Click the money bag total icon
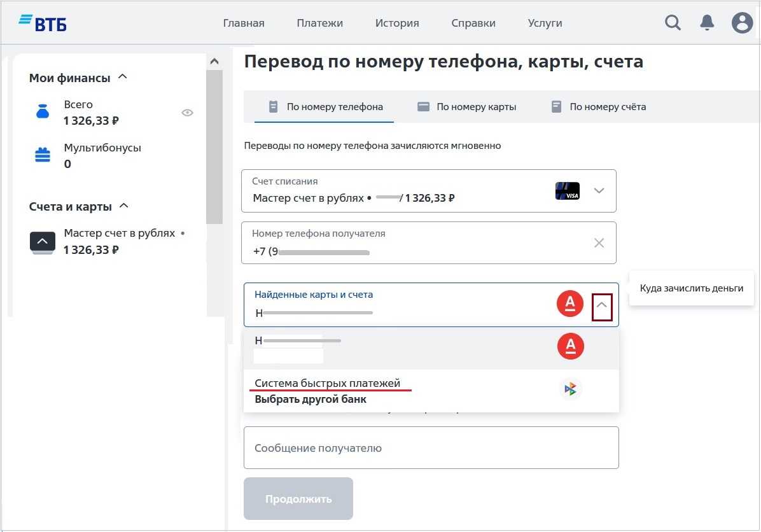Image resolution: width=761 pixels, height=532 pixels. pos(42,113)
